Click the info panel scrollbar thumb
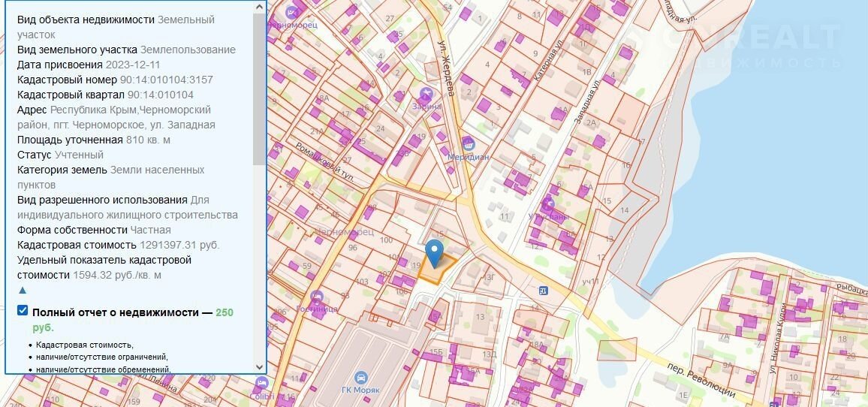 (260, 90)
